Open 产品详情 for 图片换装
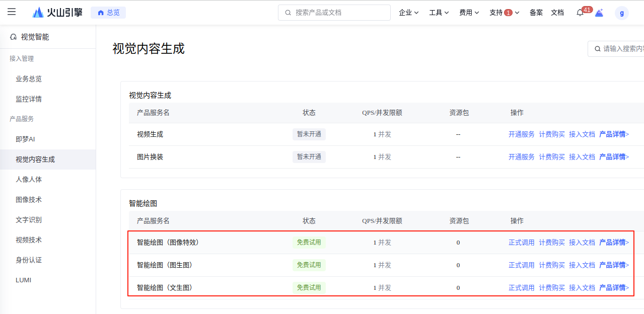 (614, 157)
